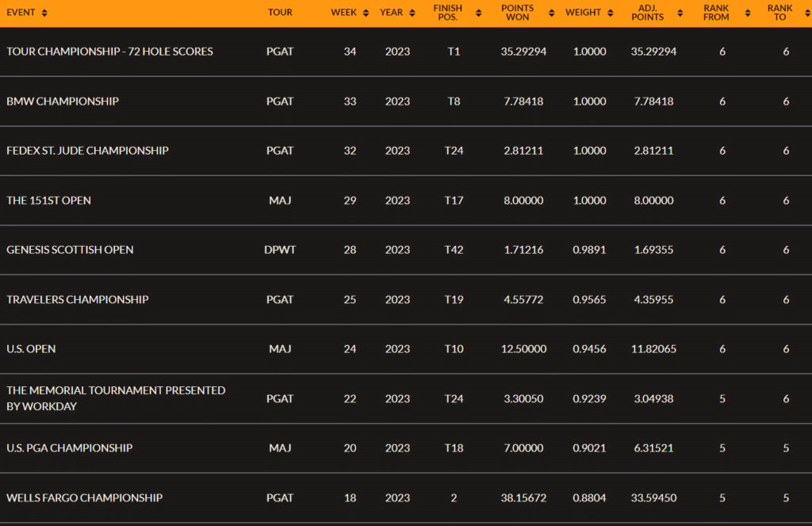Select adjusted points value 33.59450
Image resolution: width=812 pixels, height=526 pixels.
(653, 497)
